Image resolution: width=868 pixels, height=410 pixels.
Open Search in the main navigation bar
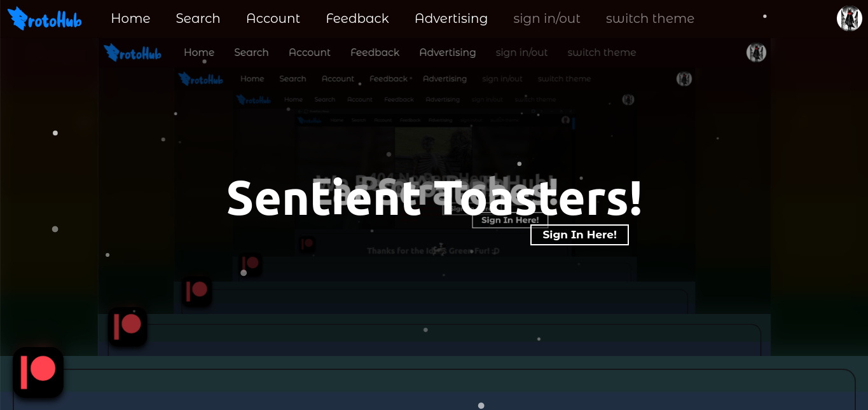198,18
